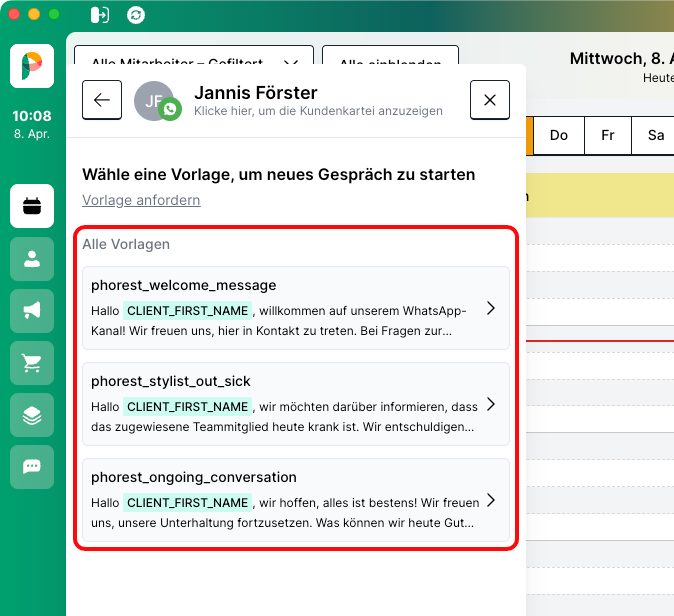Click the logout door icon in title bar

click(x=99, y=15)
